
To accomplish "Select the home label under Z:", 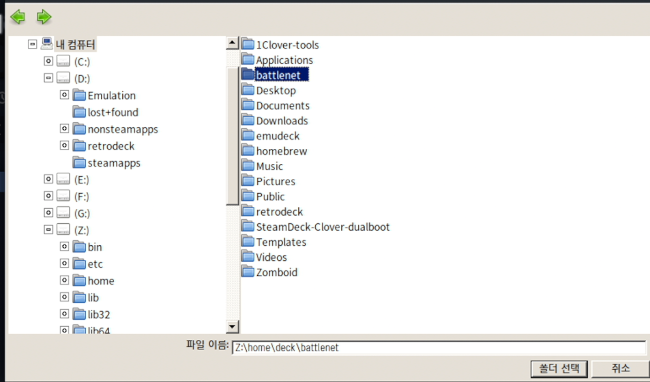I will pyautogui.click(x=101, y=281).
